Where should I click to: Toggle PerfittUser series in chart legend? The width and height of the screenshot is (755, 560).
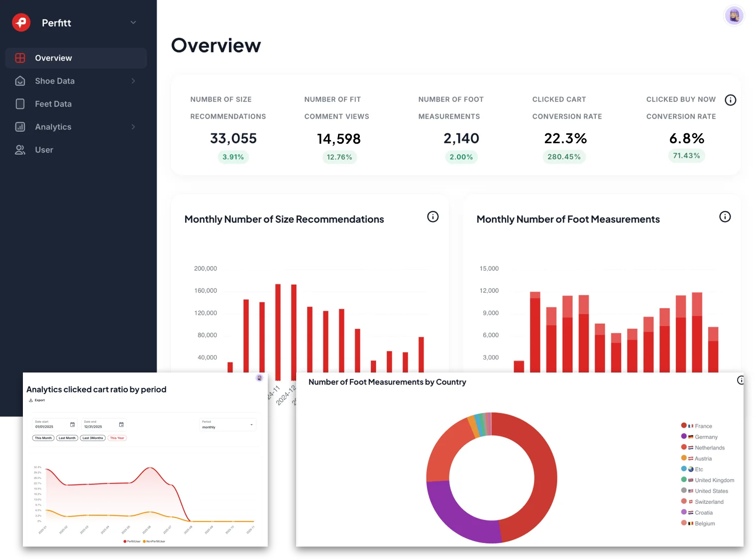[x=132, y=541]
